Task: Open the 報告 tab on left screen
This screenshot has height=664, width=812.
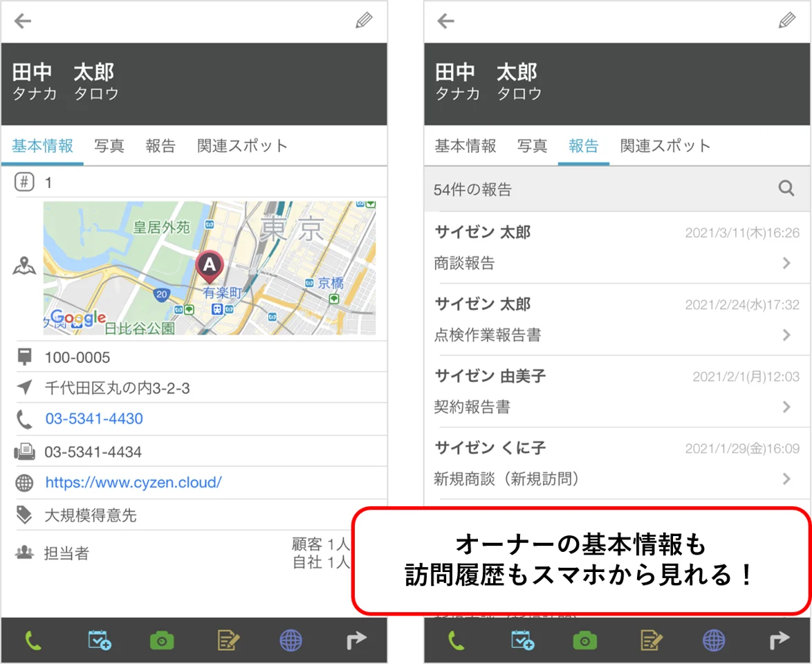Action: 160,146
